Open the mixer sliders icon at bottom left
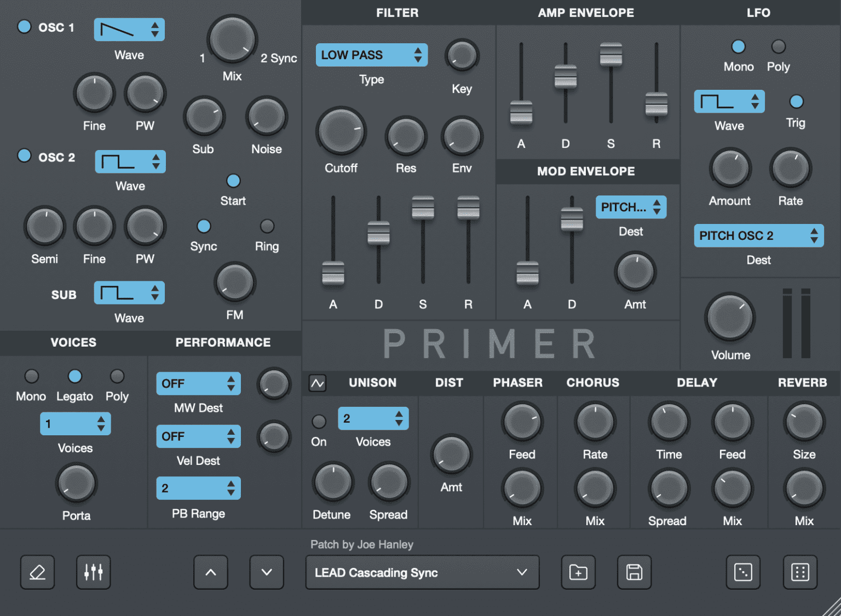 click(x=93, y=572)
